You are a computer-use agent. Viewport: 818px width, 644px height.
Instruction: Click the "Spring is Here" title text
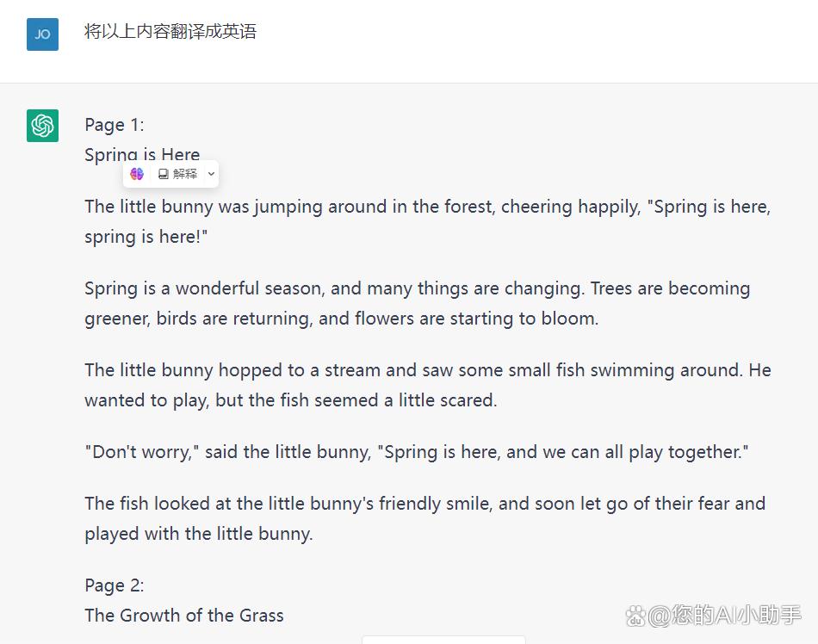click(x=142, y=155)
